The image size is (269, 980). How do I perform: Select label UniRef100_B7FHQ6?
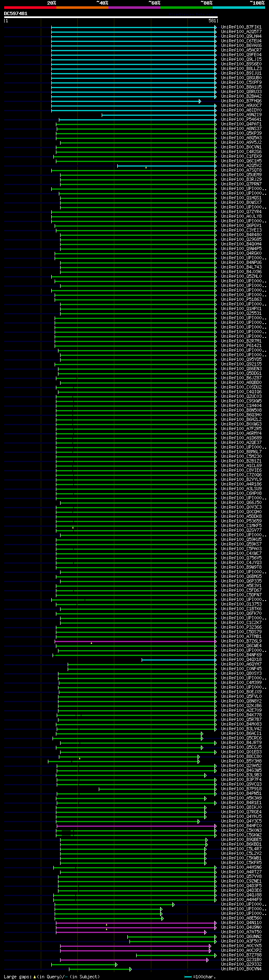tap(241, 101)
